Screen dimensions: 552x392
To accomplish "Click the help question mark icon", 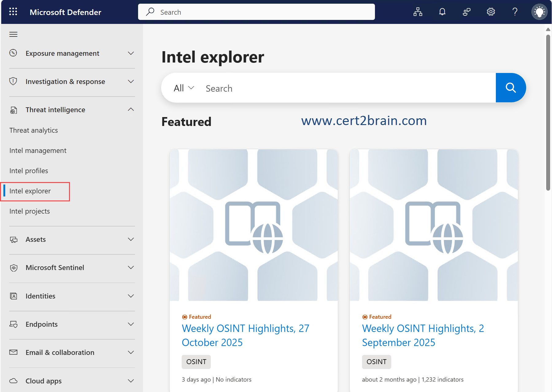I will point(515,12).
